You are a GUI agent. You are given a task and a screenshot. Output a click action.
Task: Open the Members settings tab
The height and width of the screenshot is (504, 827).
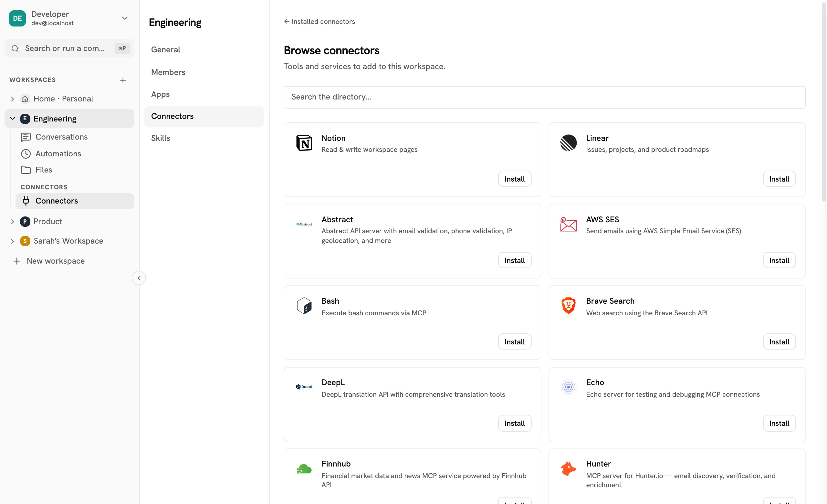(x=204, y=72)
